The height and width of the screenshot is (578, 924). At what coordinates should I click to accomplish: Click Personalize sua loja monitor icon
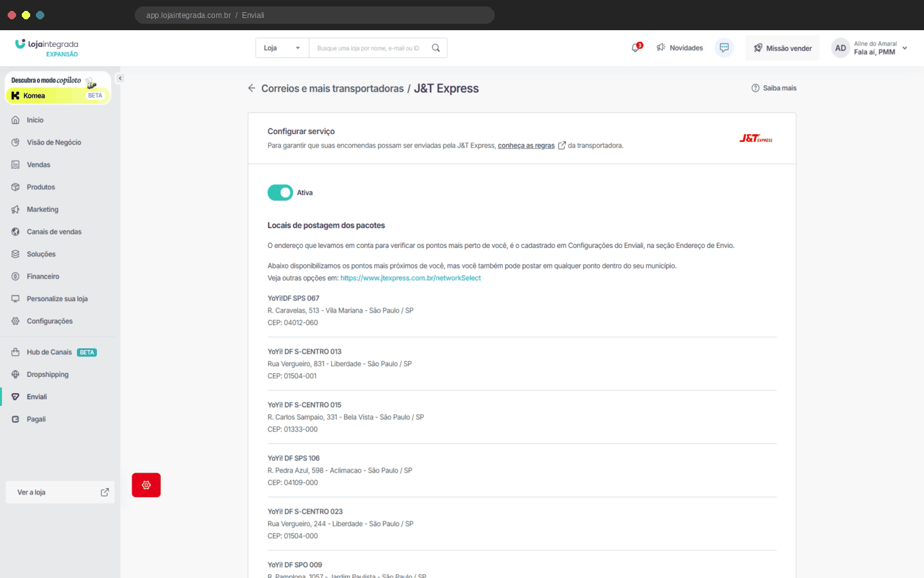pyautogui.click(x=15, y=299)
